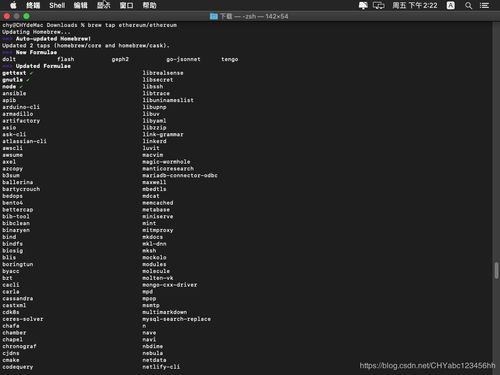
Task: Click the green zoom window button
Action: coord(26,16)
